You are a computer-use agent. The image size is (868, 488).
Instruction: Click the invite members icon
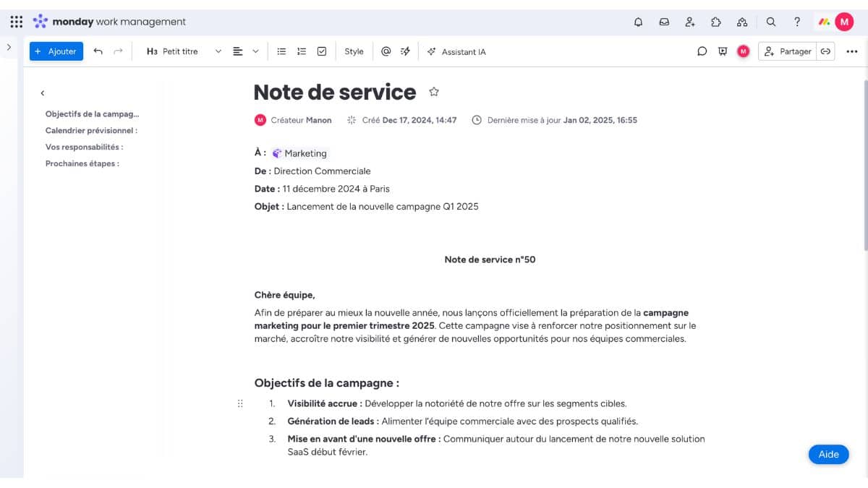point(690,22)
